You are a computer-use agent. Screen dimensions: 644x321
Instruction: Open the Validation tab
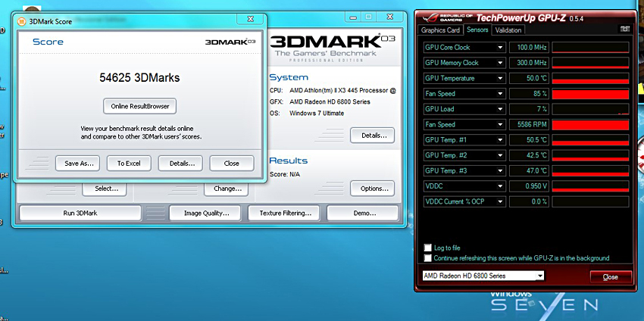pyautogui.click(x=508, y=30)
